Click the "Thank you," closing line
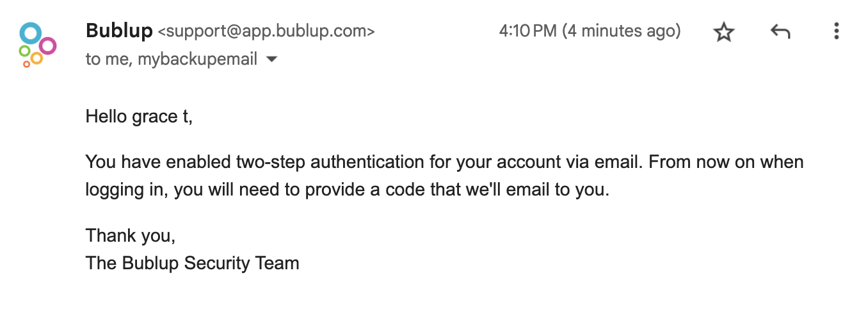The image size is (868, 309). (131, 235)
